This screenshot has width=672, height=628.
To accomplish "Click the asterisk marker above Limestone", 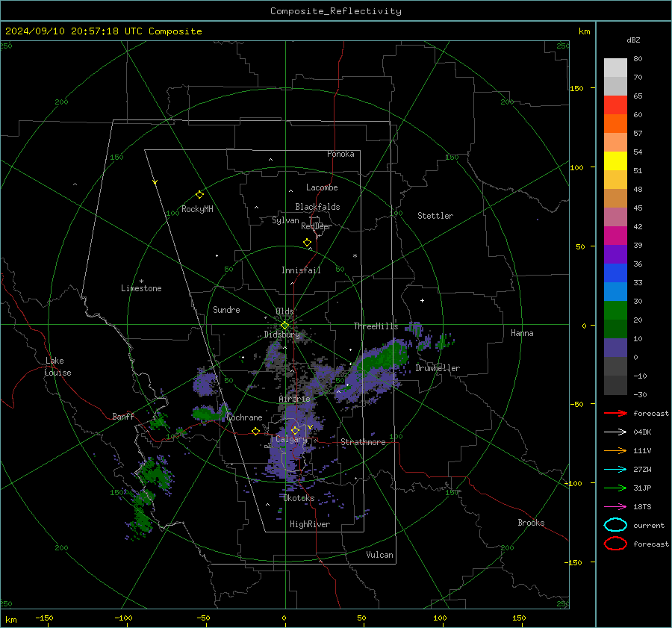I will (141, 282).
